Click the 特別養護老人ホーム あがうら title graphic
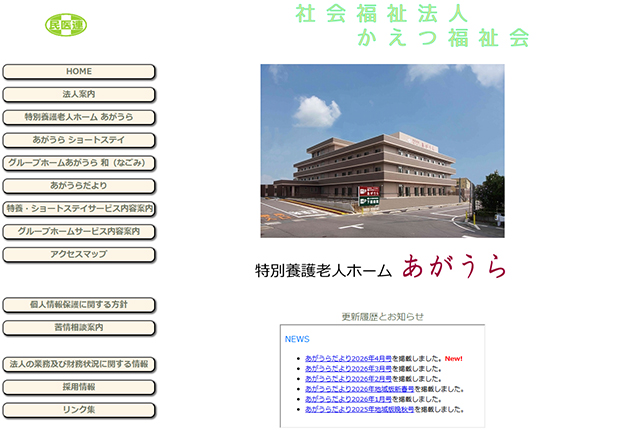 point(380,267)
